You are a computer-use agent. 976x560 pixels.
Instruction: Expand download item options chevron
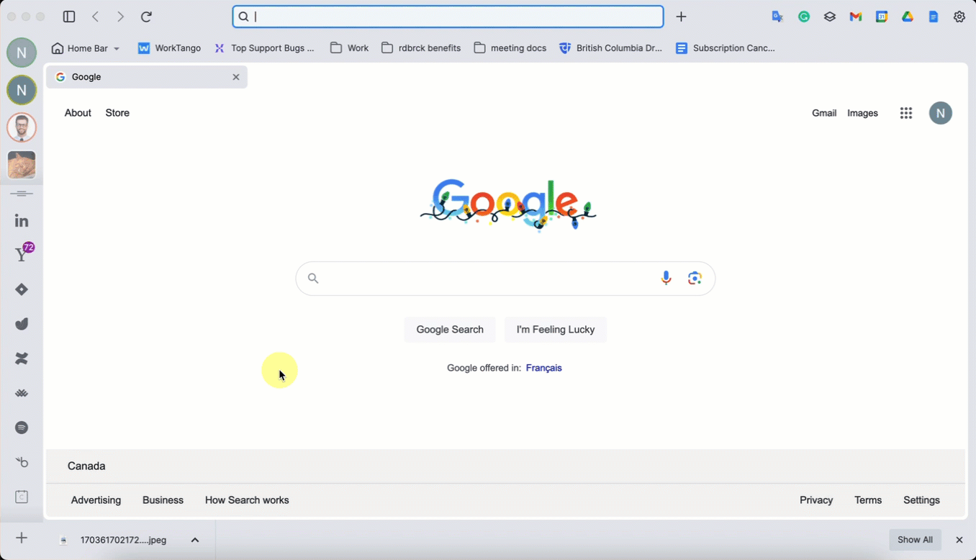tap(195, 540)
